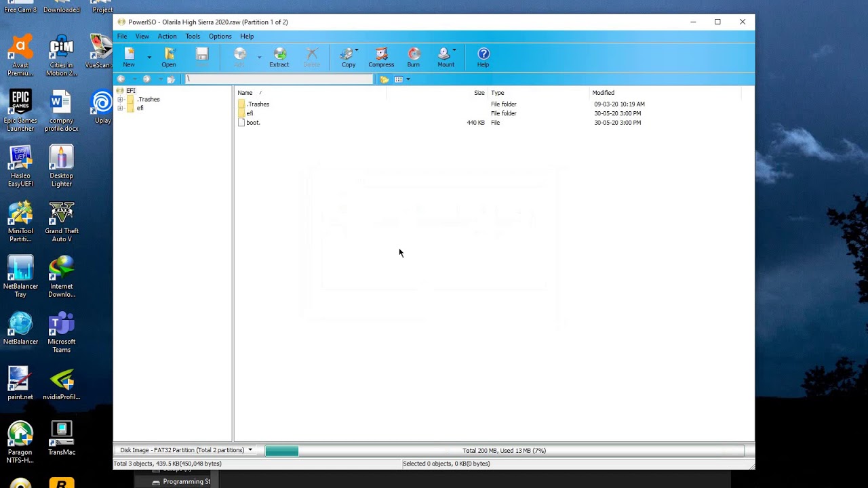Expand the .Trashes tree node
868x488 pixels.
click(120, 100)
